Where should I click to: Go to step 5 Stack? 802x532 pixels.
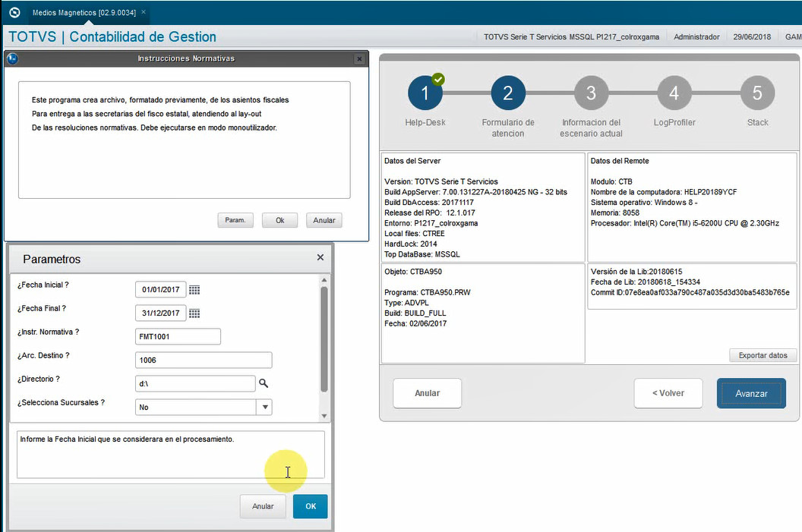point(757,93)
